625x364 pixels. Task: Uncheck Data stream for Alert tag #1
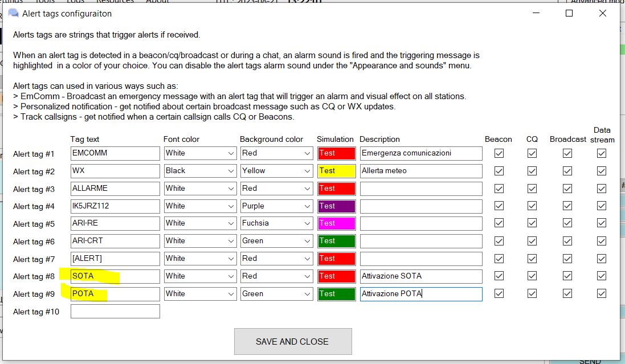point(602,153)
